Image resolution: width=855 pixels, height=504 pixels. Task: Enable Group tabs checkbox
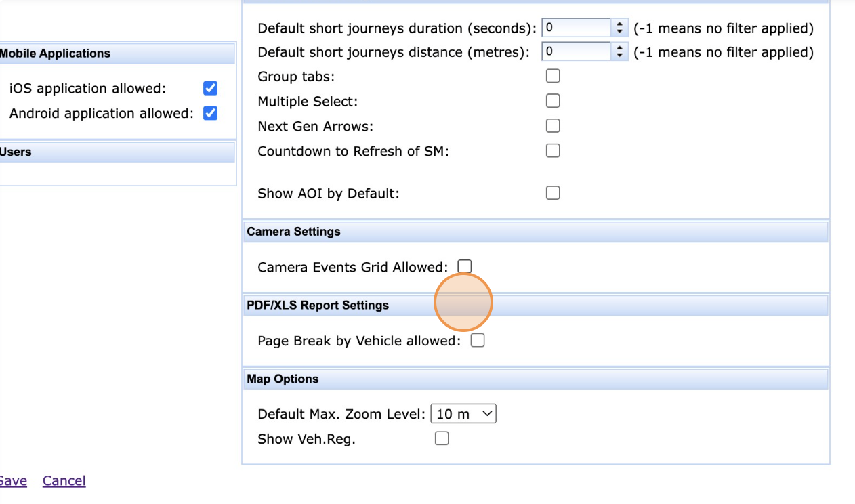coord(553,76)
